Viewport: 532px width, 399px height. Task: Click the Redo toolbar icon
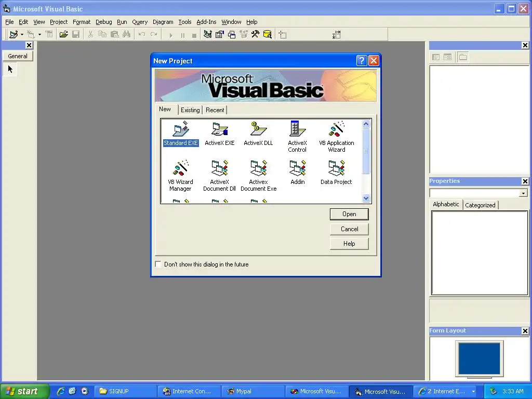[x=154, y=34]
